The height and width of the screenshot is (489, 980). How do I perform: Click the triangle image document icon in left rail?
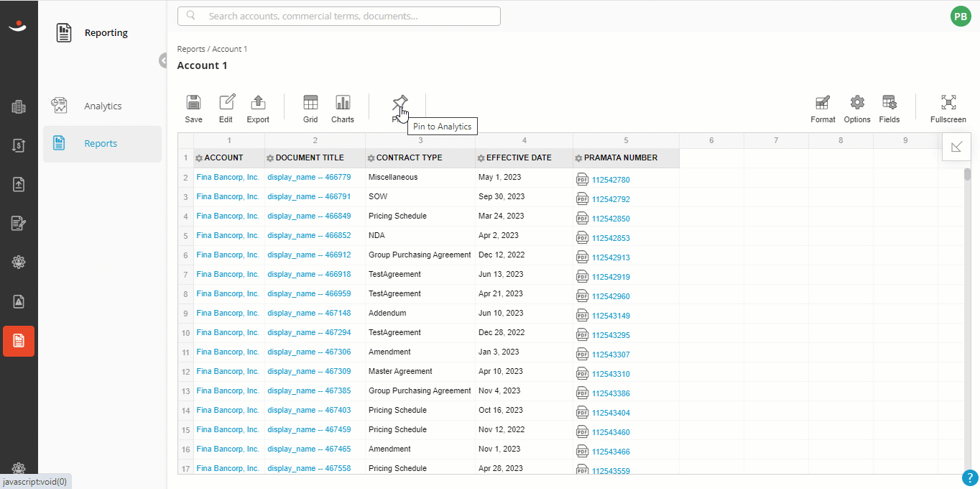19,301
